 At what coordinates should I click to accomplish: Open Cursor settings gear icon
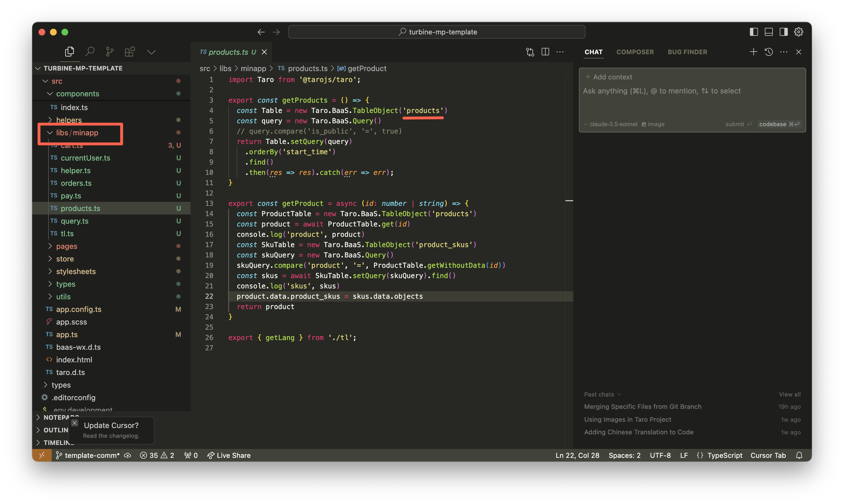pyautogui.click(x=798, y=32)
